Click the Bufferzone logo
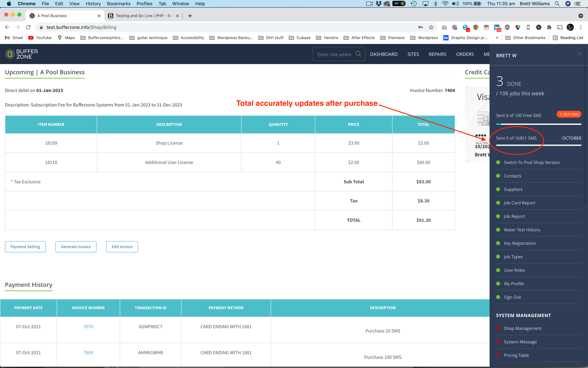588x368 pixels. click(22, 54)
